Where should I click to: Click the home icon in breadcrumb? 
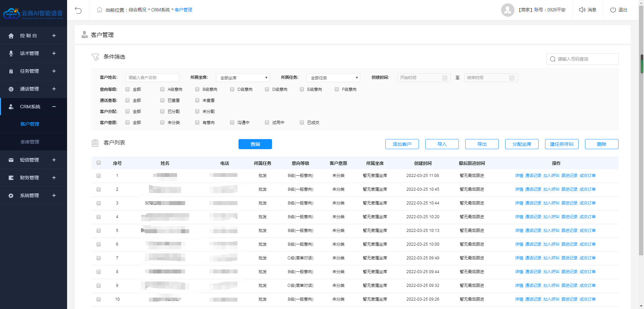click(99, 10)
